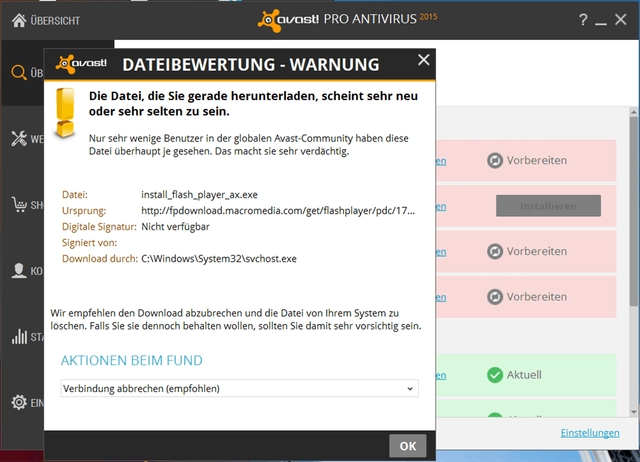Open the gear settings sidebar icon
640x462 pixels.
pos(19,402)
